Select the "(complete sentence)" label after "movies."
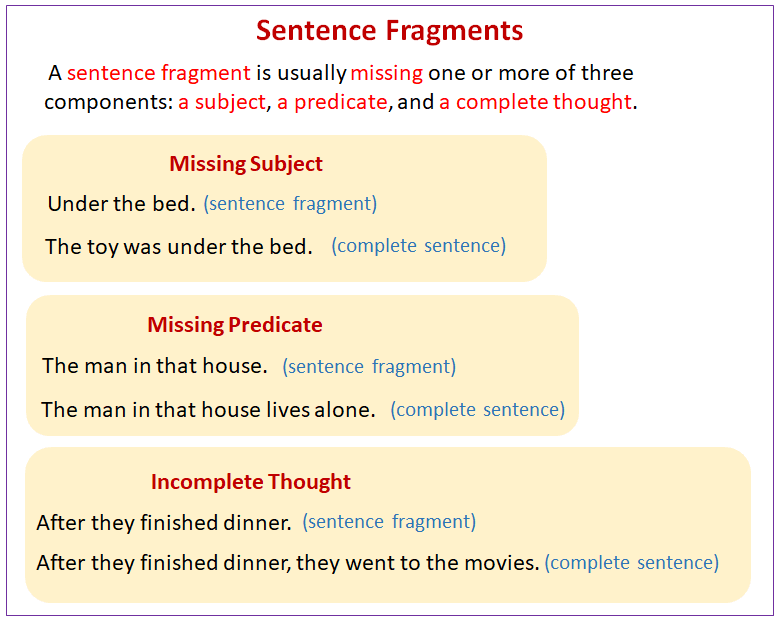 coord(632,563)
